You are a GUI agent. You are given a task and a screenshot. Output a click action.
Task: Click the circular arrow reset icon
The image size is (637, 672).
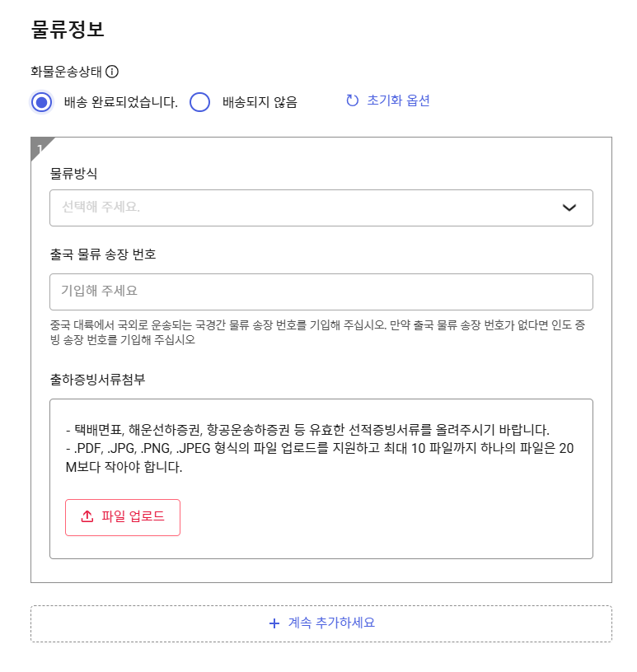click(x=352, y=100)
